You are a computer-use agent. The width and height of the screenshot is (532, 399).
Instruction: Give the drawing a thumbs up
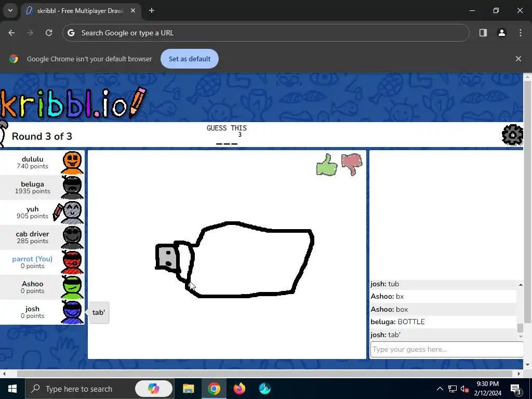point(327,165)
